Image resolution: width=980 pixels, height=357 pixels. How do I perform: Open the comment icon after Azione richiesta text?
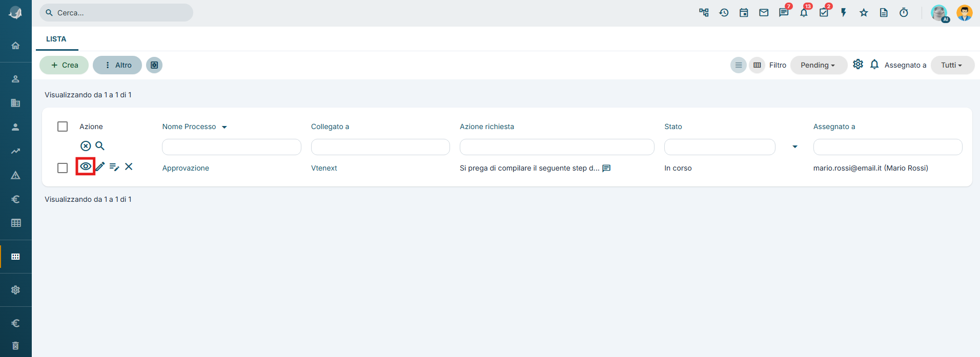pyautogui.click(x=606, y=168)
